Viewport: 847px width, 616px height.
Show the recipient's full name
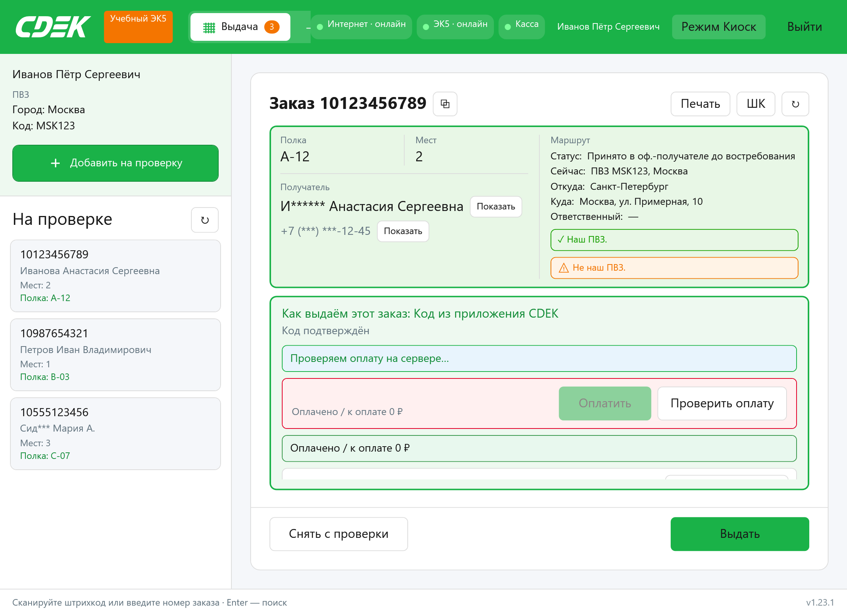[x=496, y=206]
